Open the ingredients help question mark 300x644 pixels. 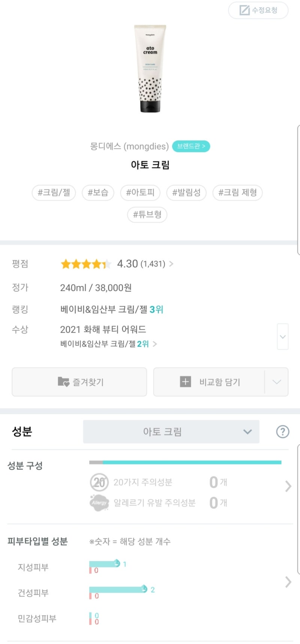[282, 431]
